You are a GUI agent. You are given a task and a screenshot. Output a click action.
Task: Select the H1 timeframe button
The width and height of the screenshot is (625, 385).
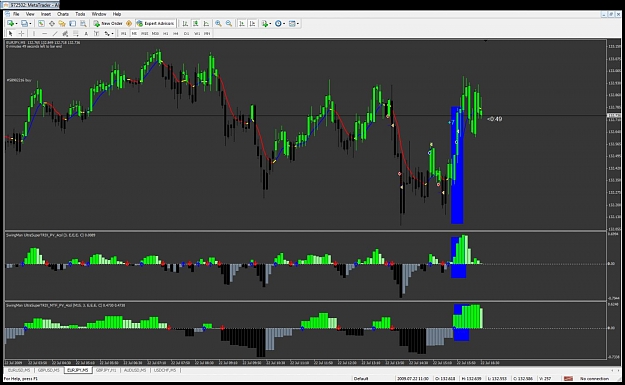tap(165, 33)
